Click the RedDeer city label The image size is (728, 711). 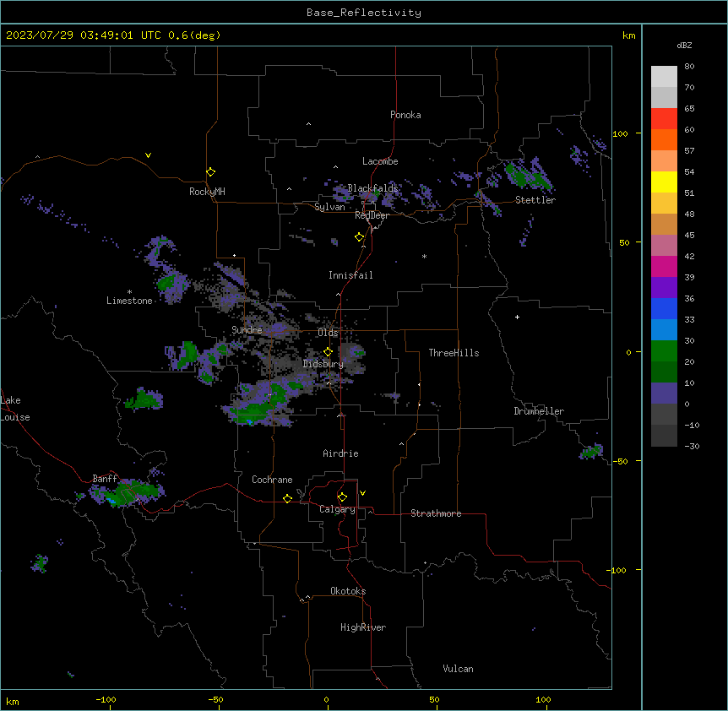point(372,215)
